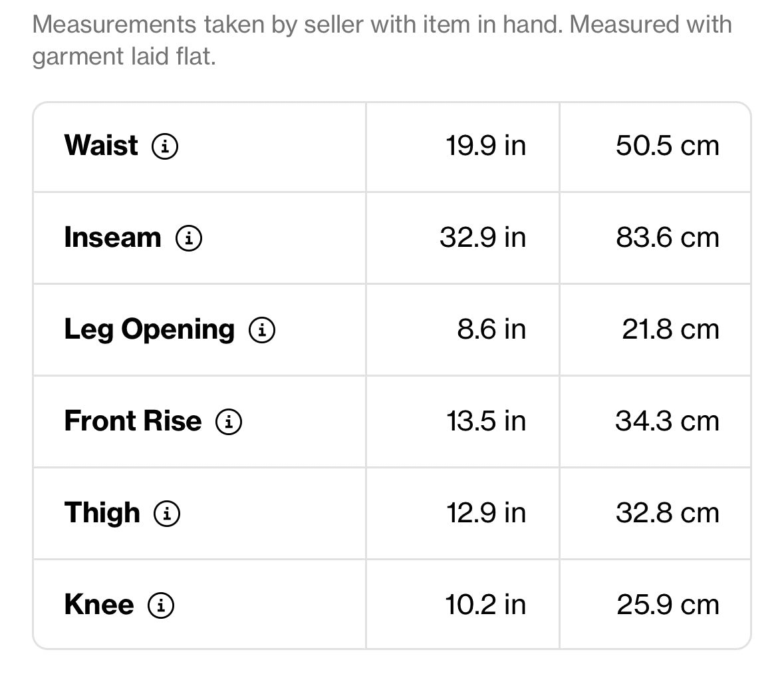
Task: Click the info icon next to Waist
Action: (165, 146)
